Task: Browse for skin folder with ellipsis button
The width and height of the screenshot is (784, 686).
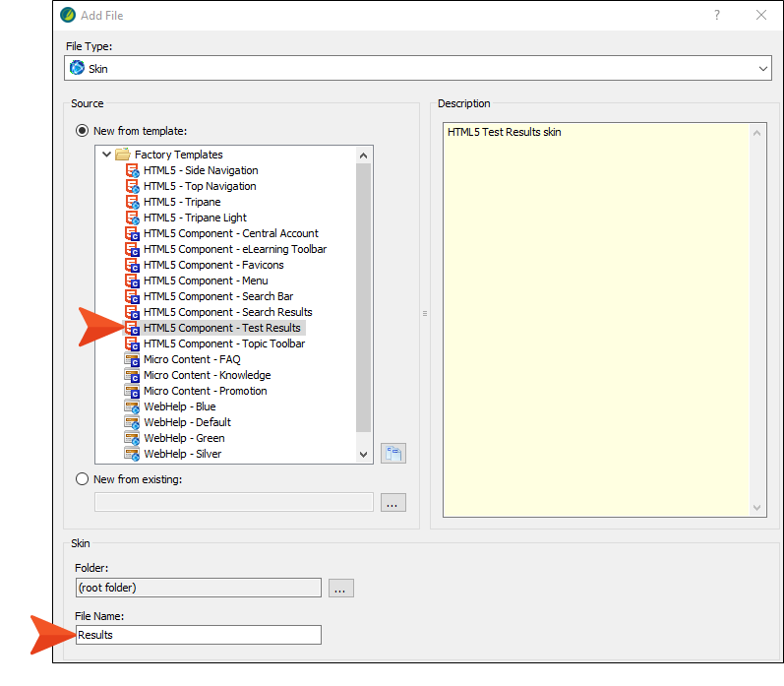Action: [x=341, y=588]
